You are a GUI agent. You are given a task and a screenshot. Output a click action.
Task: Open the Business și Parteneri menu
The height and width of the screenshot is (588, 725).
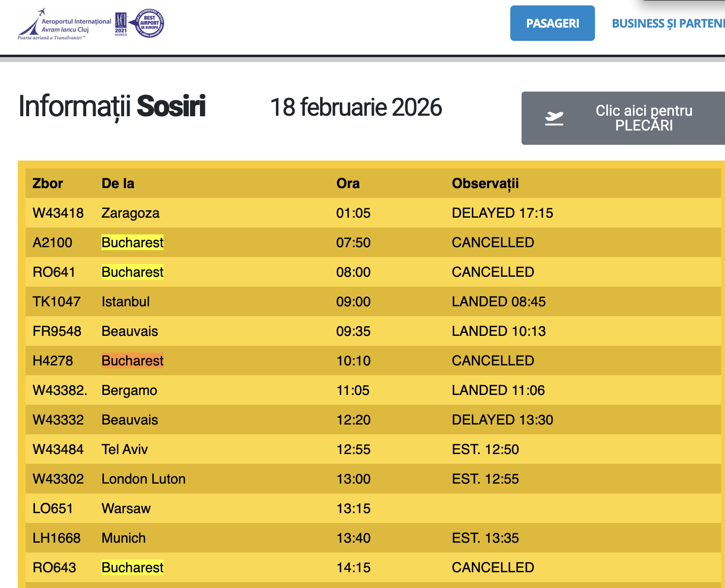coord(668,24)
